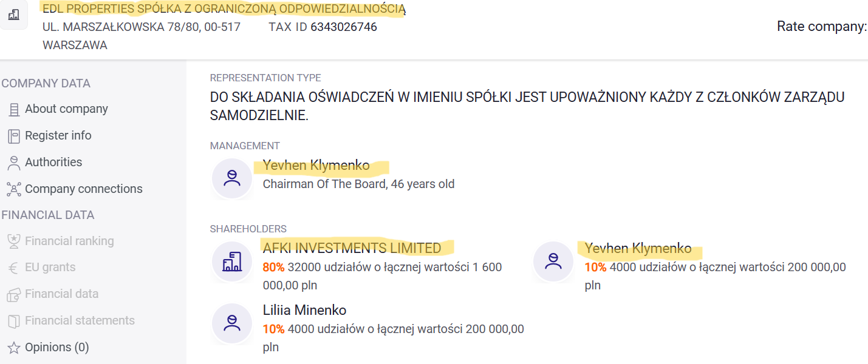Viewport: 868px width, 364px height.
Task: Click the About company building icon
Action: pyautogui.click(x=13, y=110)
